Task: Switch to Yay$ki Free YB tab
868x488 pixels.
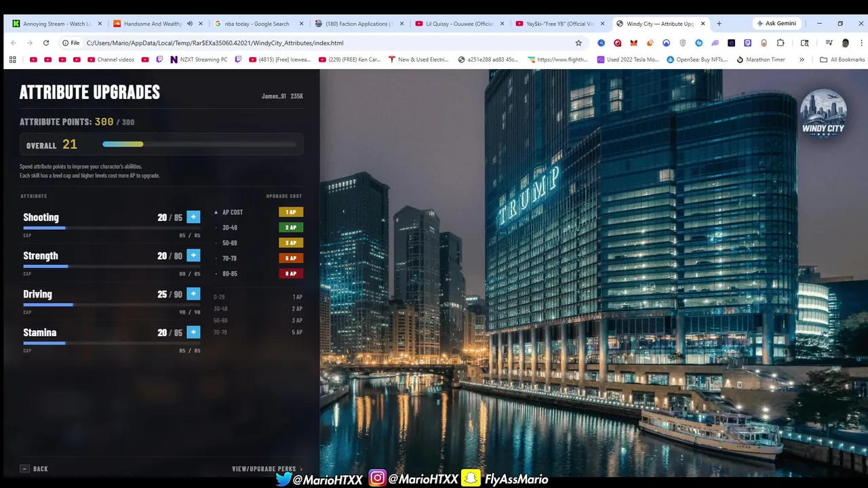Action: tap(560, 24)
